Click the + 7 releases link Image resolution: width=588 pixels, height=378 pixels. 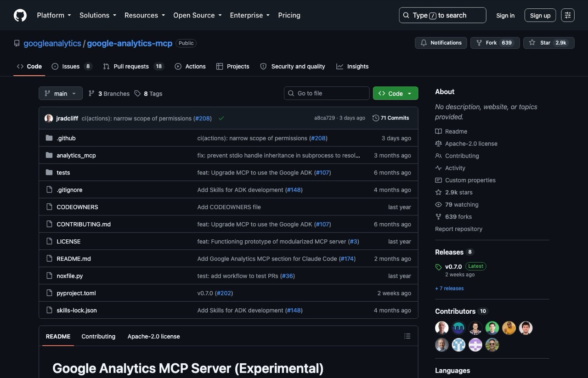(449, 288)
